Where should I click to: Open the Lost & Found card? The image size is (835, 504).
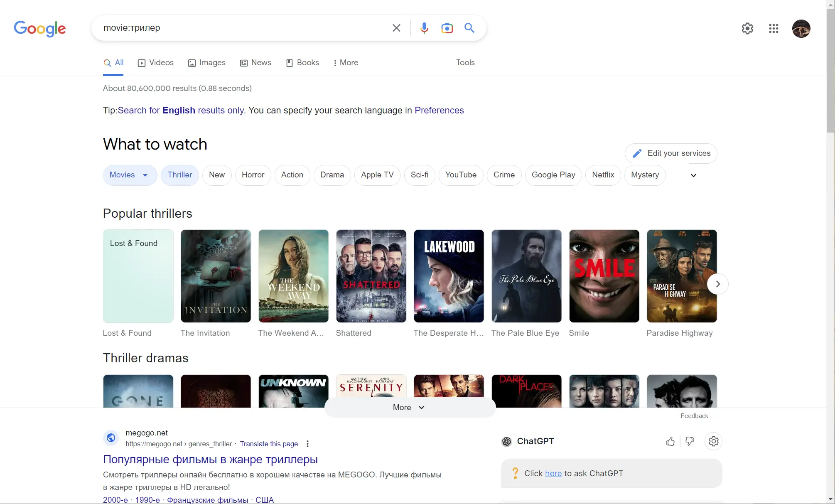138,276
